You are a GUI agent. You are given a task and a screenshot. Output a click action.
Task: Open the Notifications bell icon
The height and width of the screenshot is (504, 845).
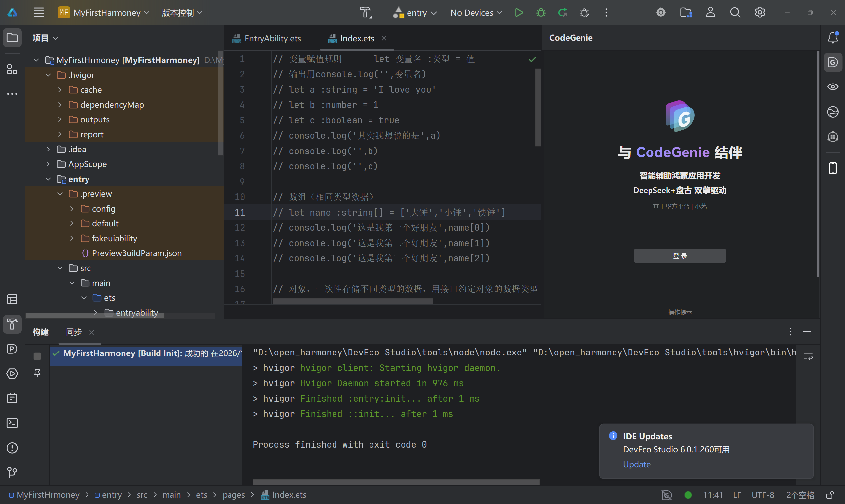pos(832,37)
